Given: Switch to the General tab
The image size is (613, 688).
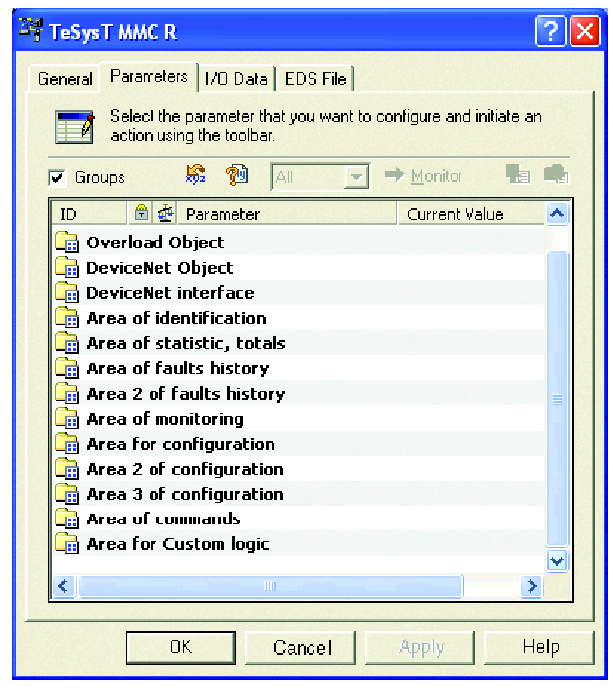Looking at the screenshot, I should 65,79.
